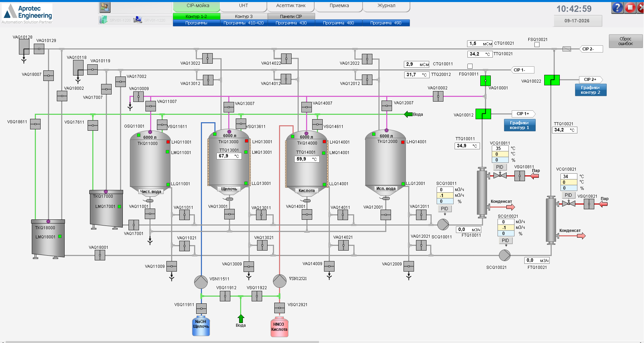Open the PID for pump SCQ10011

pyautogui.click(x=444, y=209)
